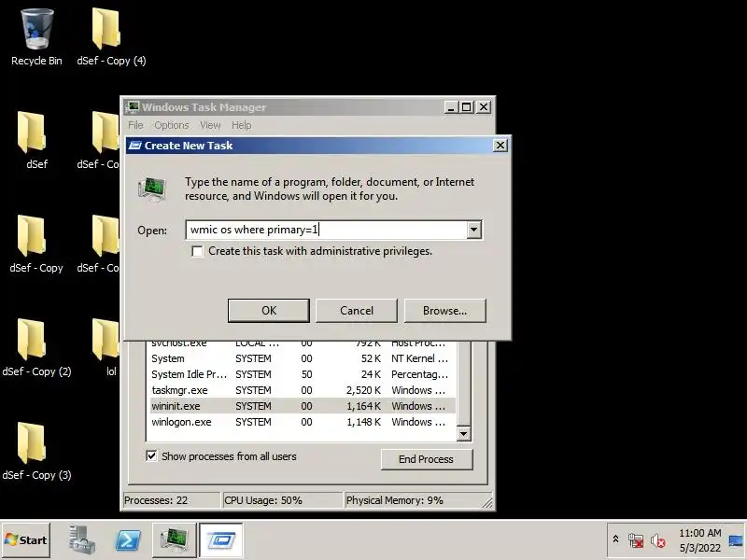Select the lol folder on the desktop
This screenshot has height=560, width=747.
click(107, 347)
